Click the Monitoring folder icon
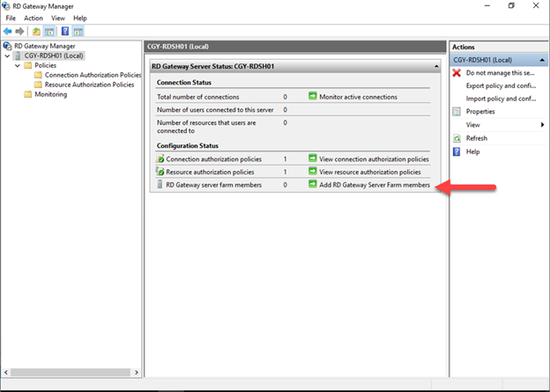 [x=27, y=94]
